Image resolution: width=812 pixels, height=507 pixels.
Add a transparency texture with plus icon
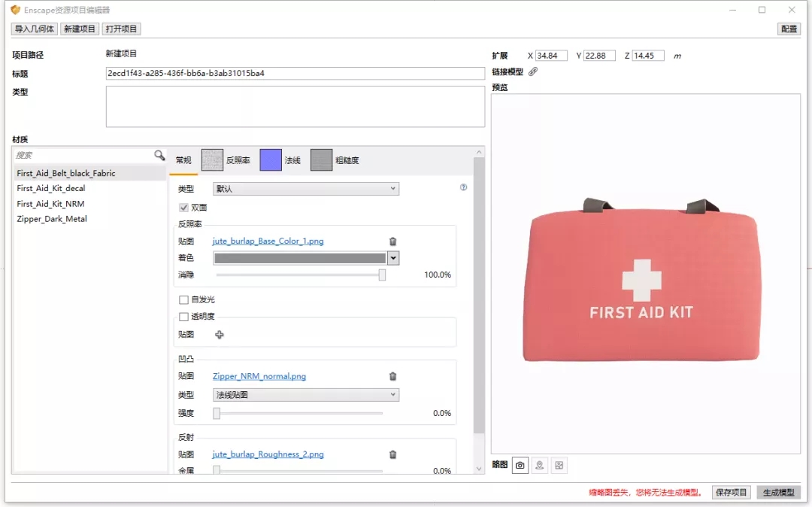220,335
